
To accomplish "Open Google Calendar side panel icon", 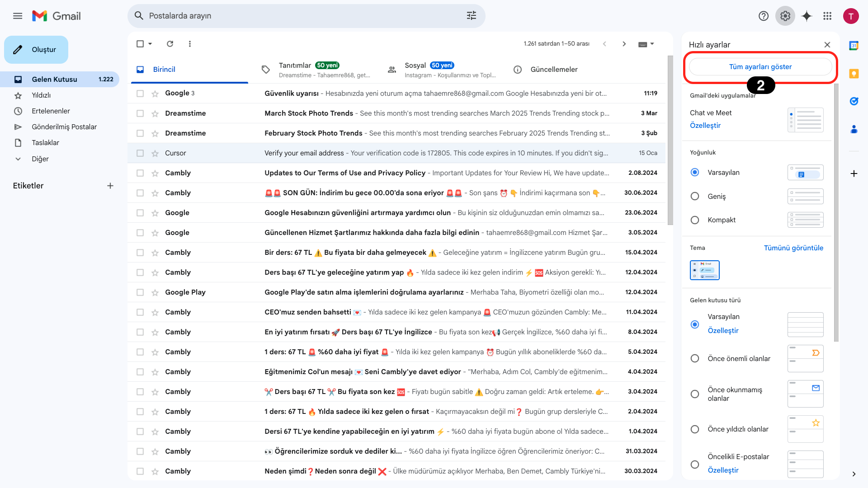I will pos(854,46).
